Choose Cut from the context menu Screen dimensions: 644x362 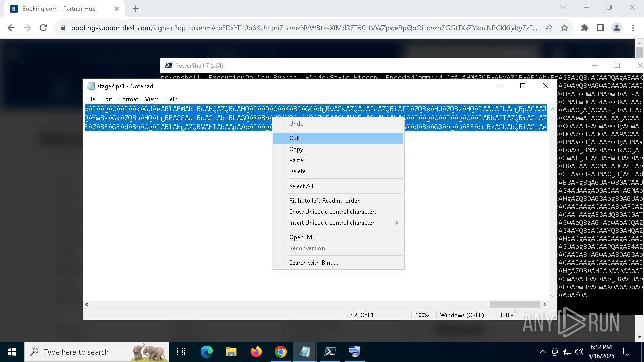click(x=338, y=138)
